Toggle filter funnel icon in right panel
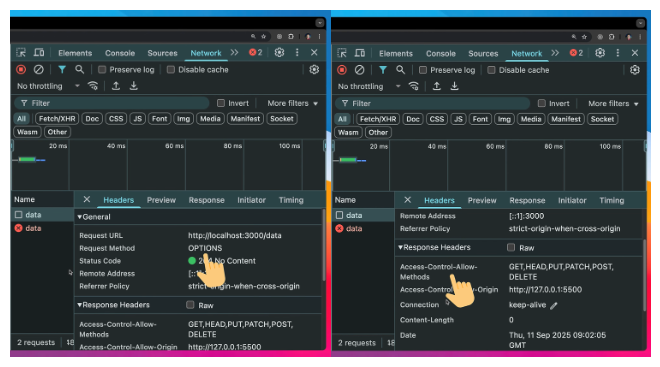Viewport: 660px width, 367px height. [x=383, y=70]
